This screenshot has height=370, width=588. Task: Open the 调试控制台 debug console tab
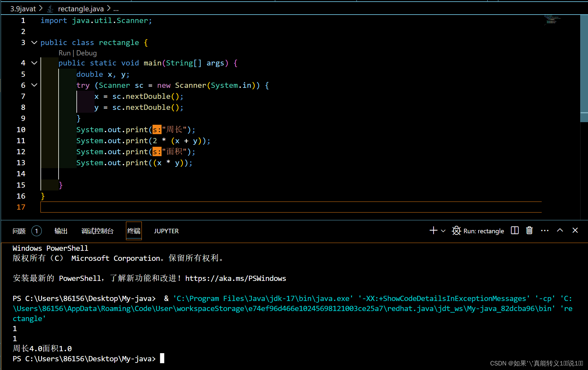click(97, 231)
